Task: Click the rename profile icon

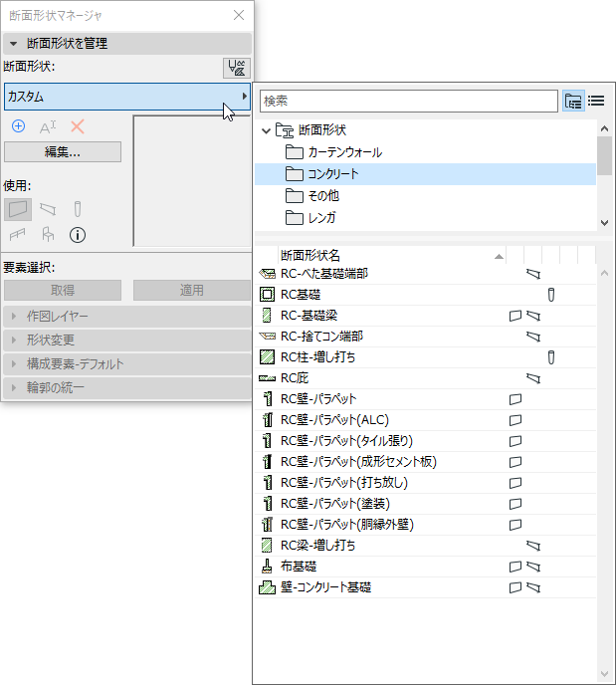Action: pyautogui.click(x=48, y=127)
